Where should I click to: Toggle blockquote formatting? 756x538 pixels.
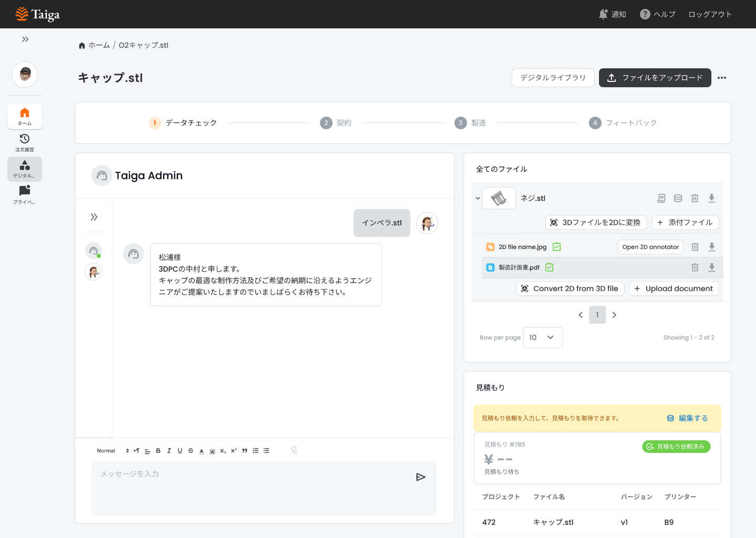coord(245,451)
